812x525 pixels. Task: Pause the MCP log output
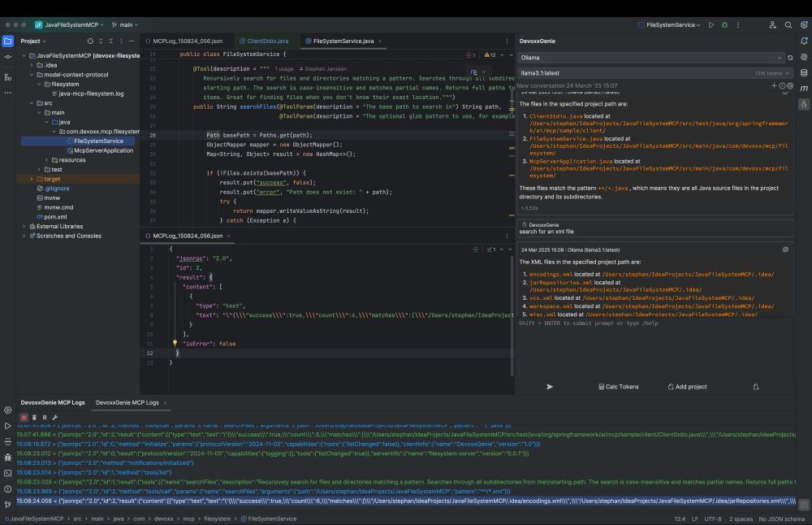(x=45, y=417)
